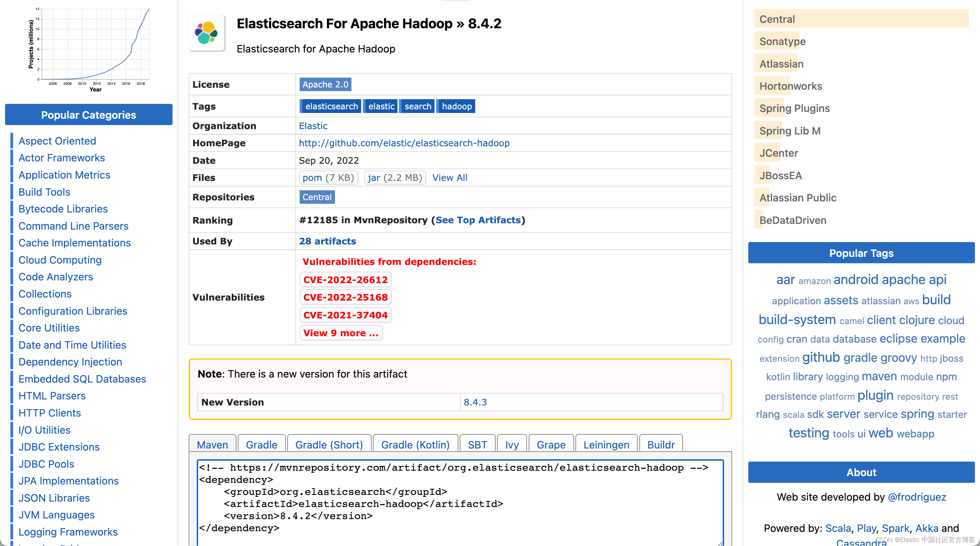The image size is (980, 546).
Task: Open new version 8.4.3 link
Action: pos(475,402)
